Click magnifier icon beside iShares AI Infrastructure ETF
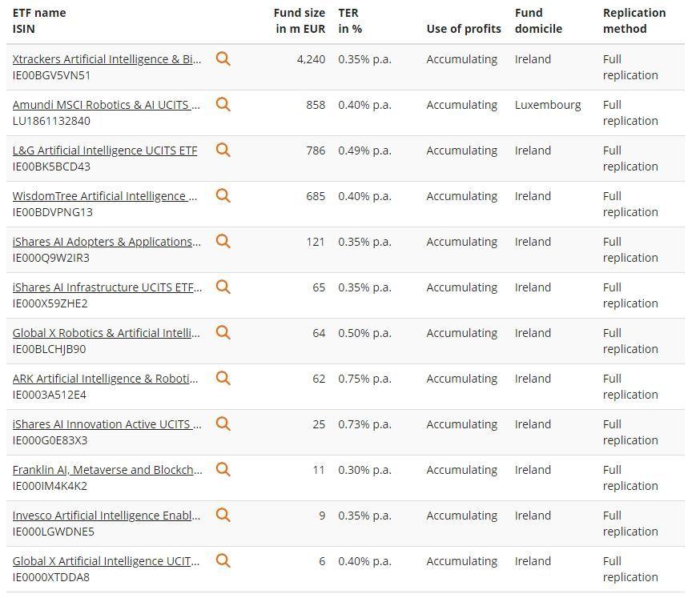This screenshot has width=700, height=598. 223,286
